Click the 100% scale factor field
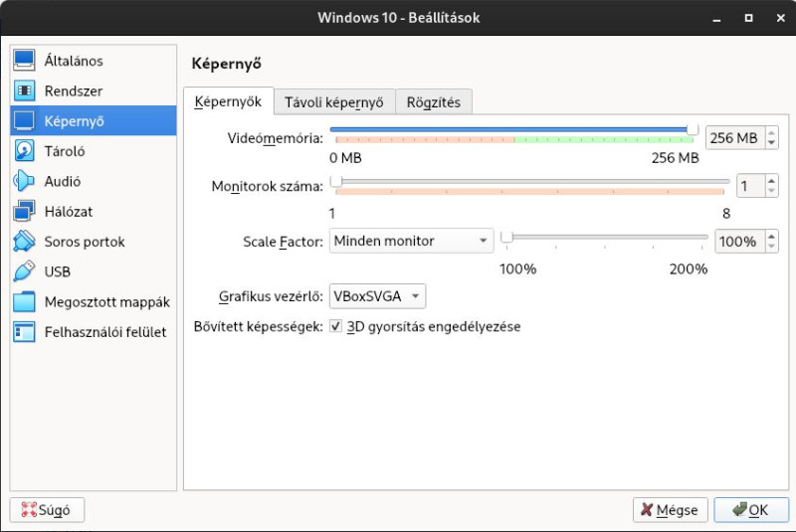This screenshot has width=796, height=532. [740, 242]
